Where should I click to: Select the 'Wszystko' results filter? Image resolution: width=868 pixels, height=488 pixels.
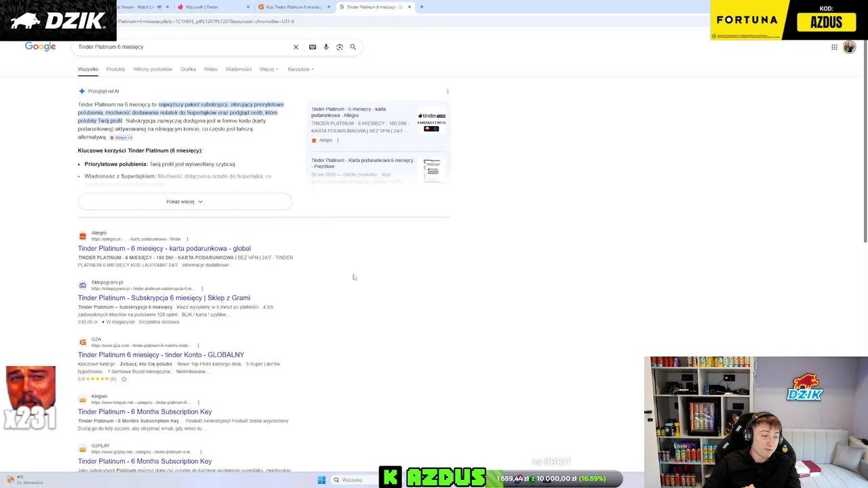(88, 69)
